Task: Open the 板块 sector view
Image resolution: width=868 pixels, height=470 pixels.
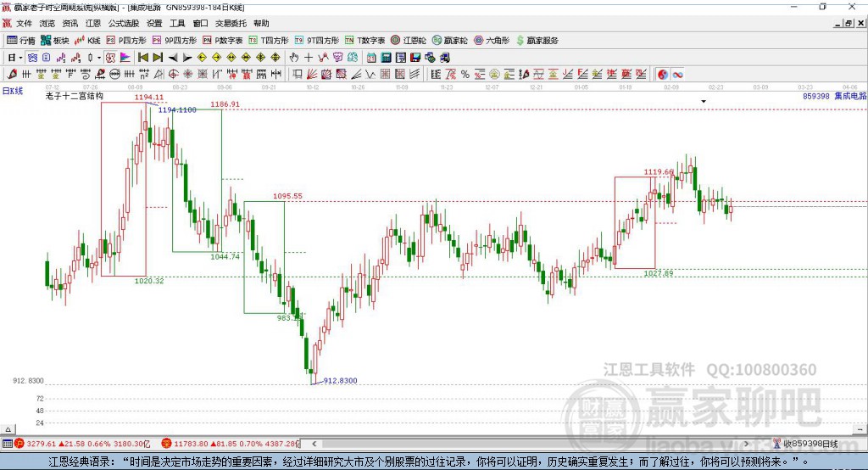Action: [x=55, y=41]
